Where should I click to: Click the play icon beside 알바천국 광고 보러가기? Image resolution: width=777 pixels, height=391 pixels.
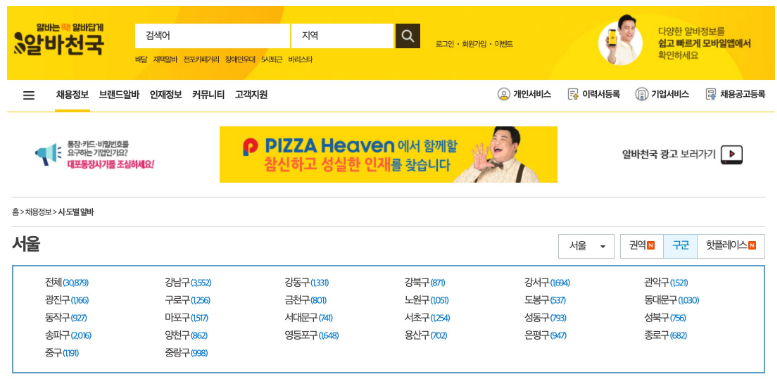tap(731, 155)
